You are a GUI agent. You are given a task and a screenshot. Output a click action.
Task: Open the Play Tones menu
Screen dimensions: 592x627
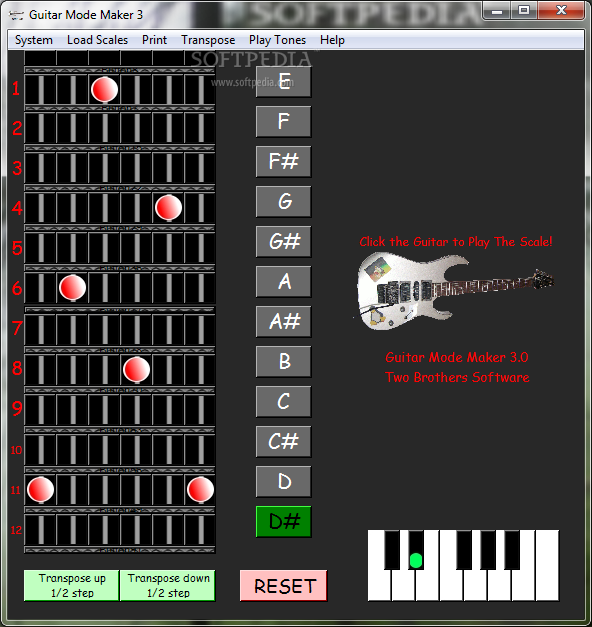pyautogui.click(x=277, y=40)
